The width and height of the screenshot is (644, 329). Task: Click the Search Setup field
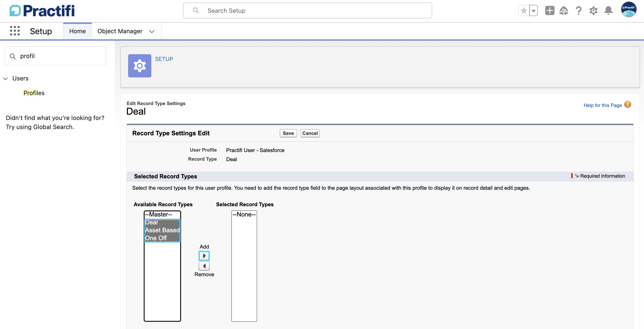pos(307,10)
